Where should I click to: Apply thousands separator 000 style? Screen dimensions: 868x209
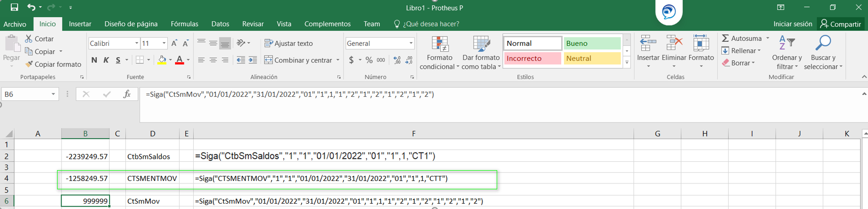381,60
